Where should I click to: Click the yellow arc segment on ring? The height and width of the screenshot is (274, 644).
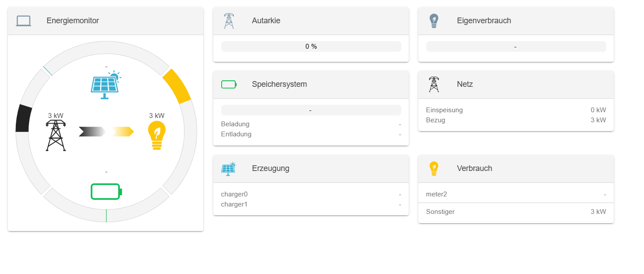click(x=177, y=86)
